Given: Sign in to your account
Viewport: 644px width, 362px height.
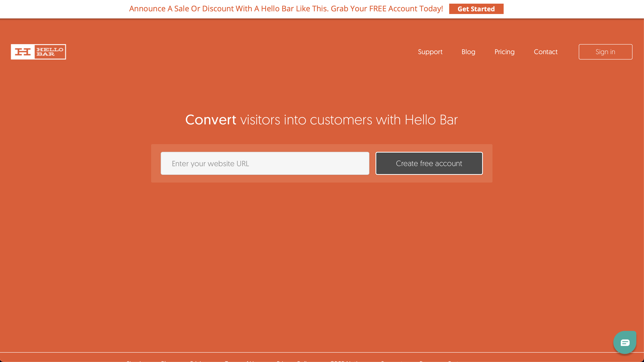Looking at the screenshot, I should click(605, 51).
